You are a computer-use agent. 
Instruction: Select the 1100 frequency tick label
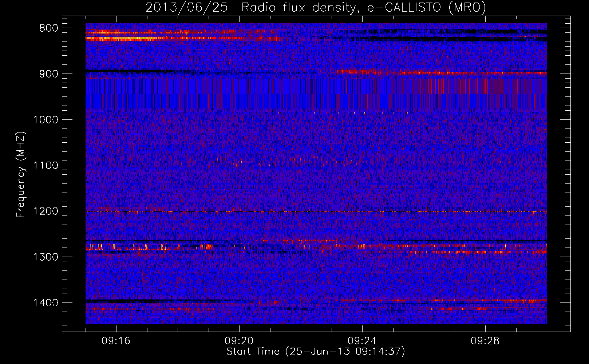tap(46, 166)
